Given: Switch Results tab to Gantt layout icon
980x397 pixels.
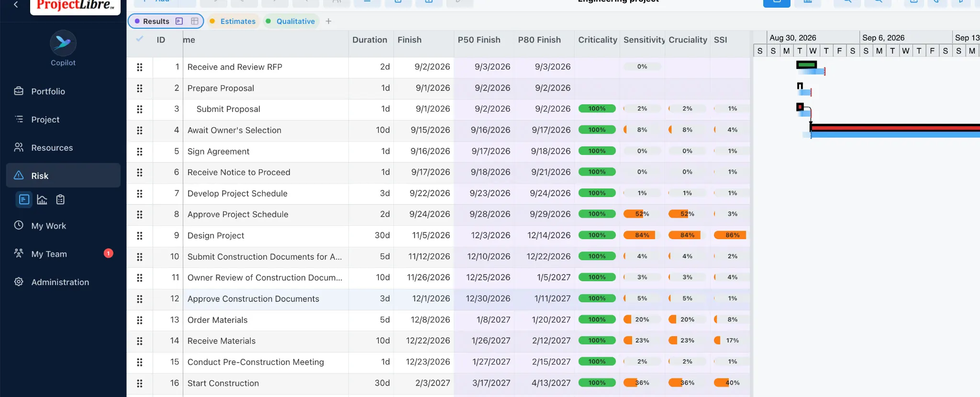Looking at the screenshot, I should click(179, 21).
